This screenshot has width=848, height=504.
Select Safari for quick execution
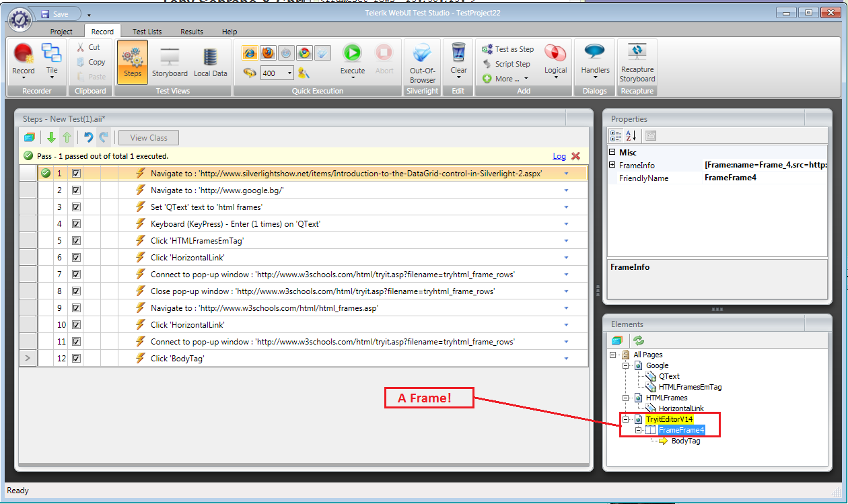[x=286, y=53]
